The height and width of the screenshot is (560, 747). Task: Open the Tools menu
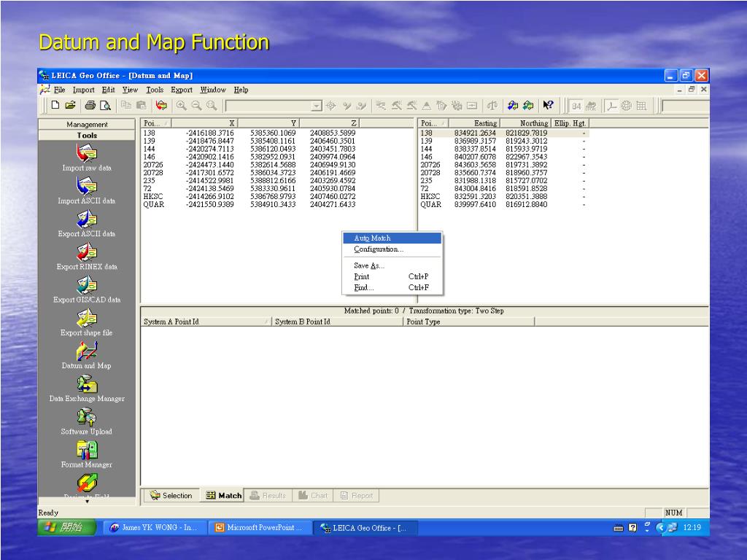[x=155, y=90]
